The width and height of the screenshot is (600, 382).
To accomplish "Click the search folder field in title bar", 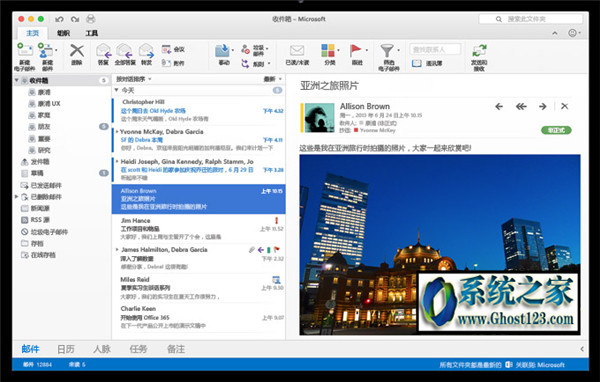I will (531, 19).
